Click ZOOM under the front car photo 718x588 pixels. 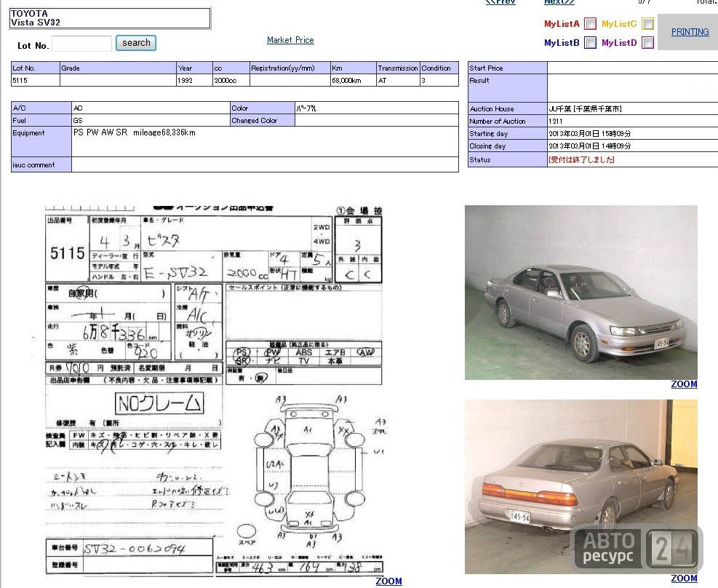point(684,384)
